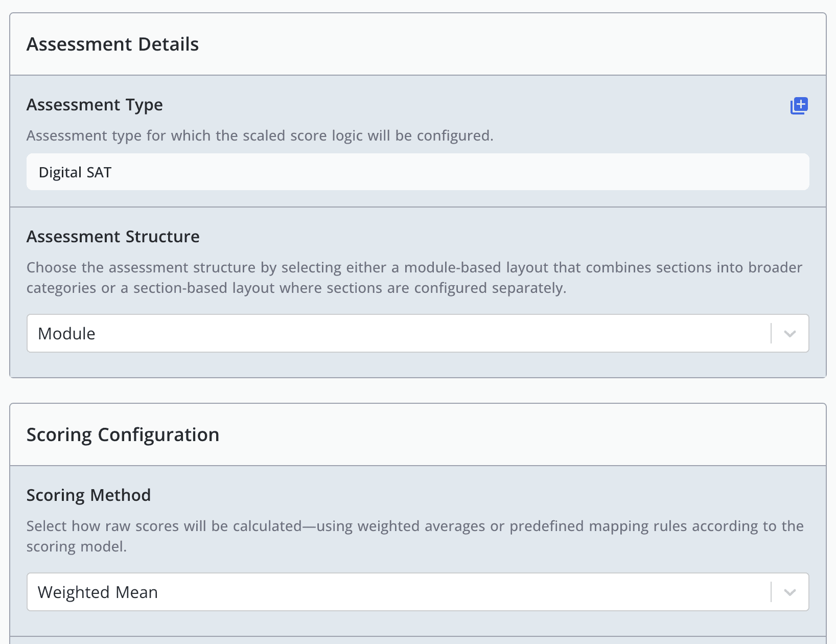Select the 'Module' value in structure combo box
The width and height of the screenshot is (836, 644).
point(67,334)
